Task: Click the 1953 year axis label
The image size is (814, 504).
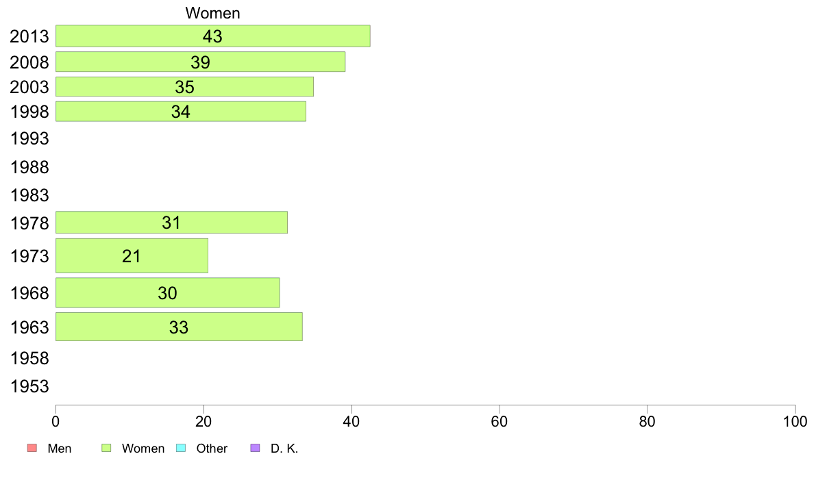Action: point(29,386)
